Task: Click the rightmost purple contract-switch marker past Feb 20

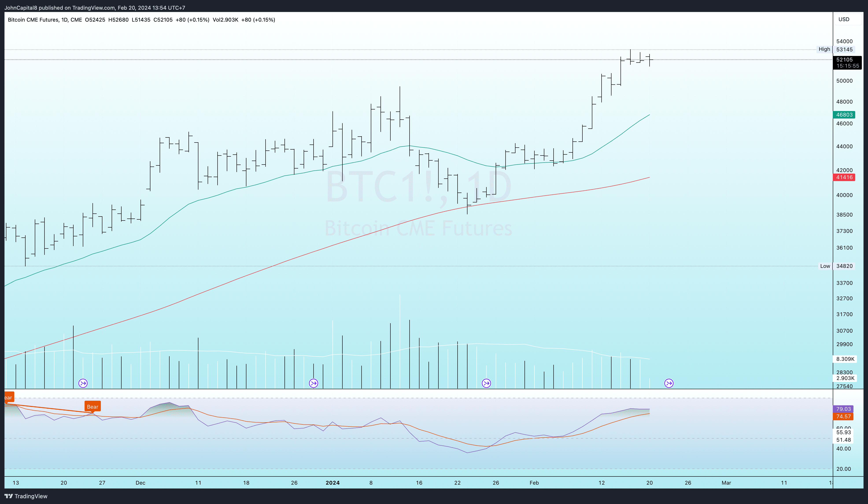Action: (x=669, y=383)
